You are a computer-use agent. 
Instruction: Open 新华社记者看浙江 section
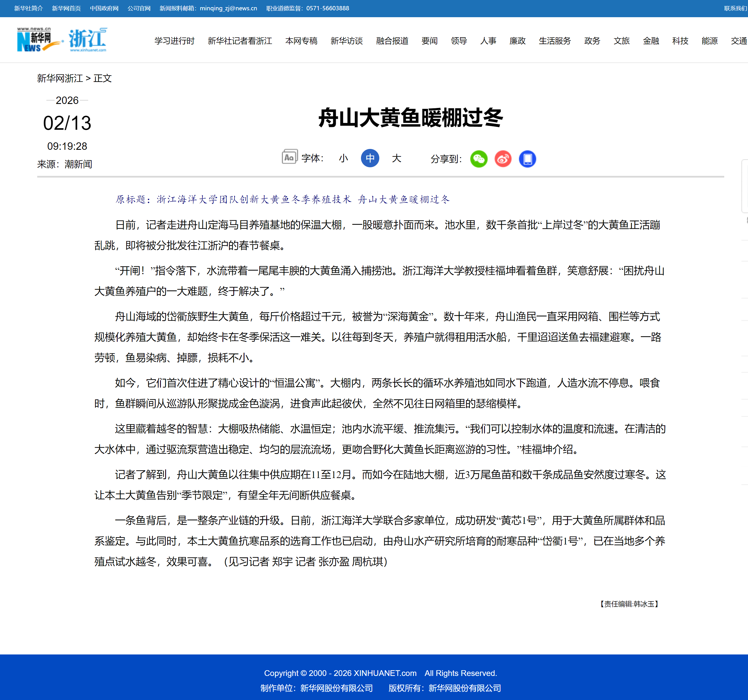(x=240, y=41)
